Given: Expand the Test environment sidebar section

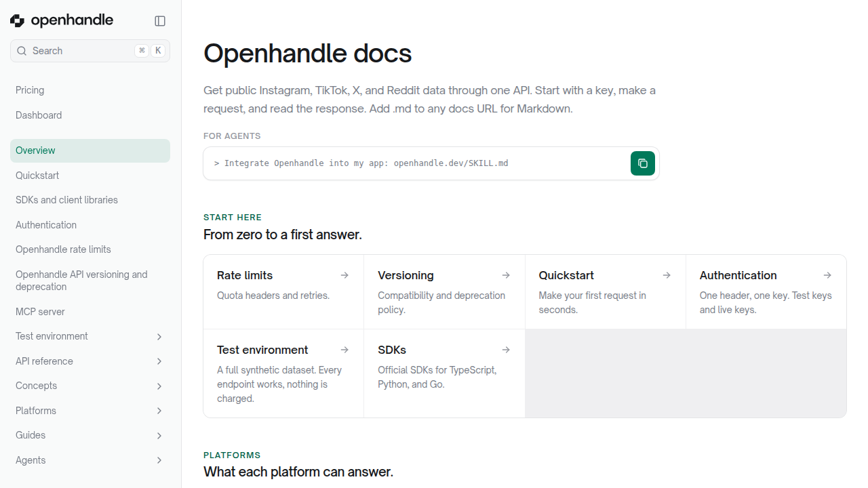Looking at the screenshot, I should (159, 337).
